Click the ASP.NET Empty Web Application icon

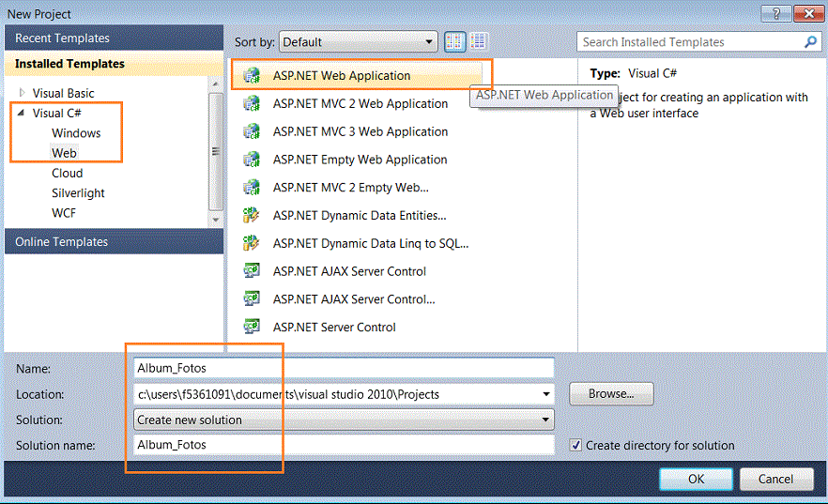(252, 160)
